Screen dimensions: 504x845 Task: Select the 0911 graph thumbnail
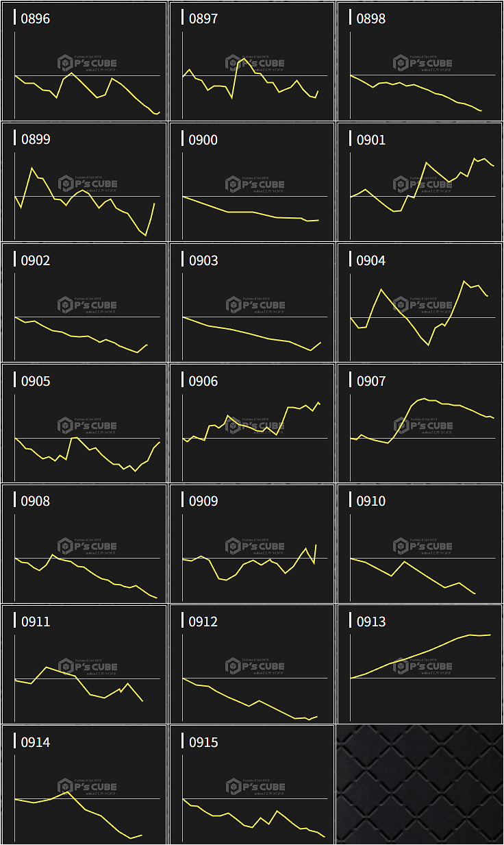point(84,665)
